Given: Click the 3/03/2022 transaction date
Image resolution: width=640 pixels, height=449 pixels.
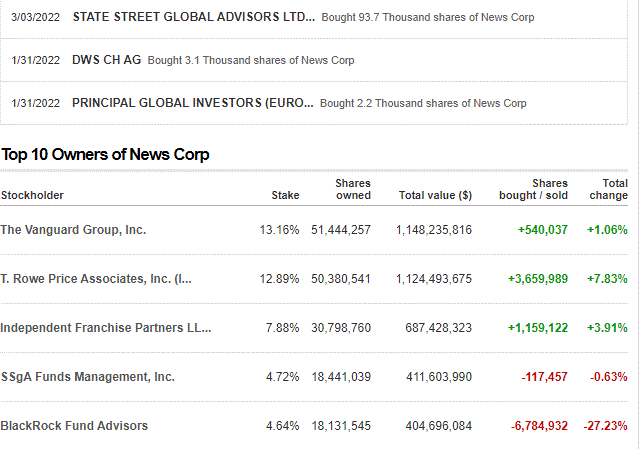Looking at the screenshot, I should pos(35,18).
